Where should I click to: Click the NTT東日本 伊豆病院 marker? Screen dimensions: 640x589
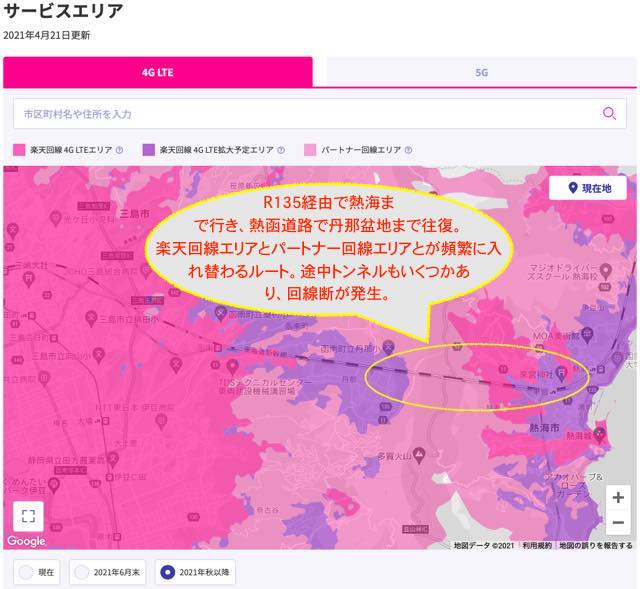pyautogui.click(x=161, y=420)
